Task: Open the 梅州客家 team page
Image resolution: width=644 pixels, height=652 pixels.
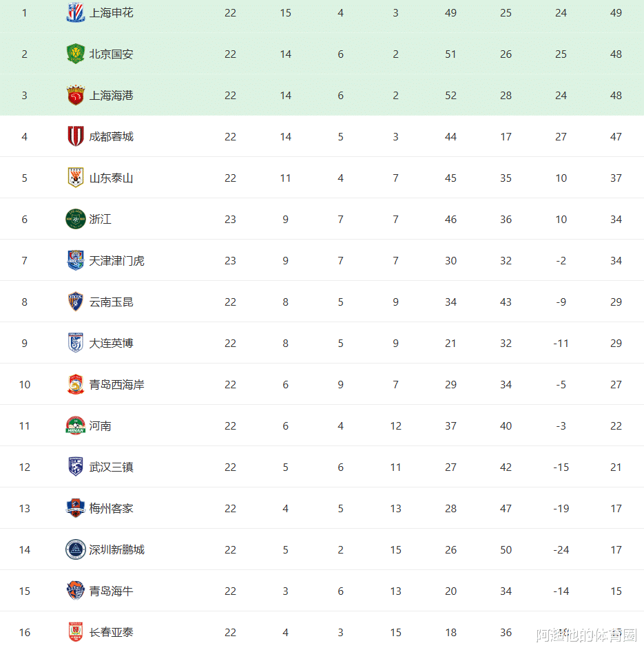Action: [111, 509]
